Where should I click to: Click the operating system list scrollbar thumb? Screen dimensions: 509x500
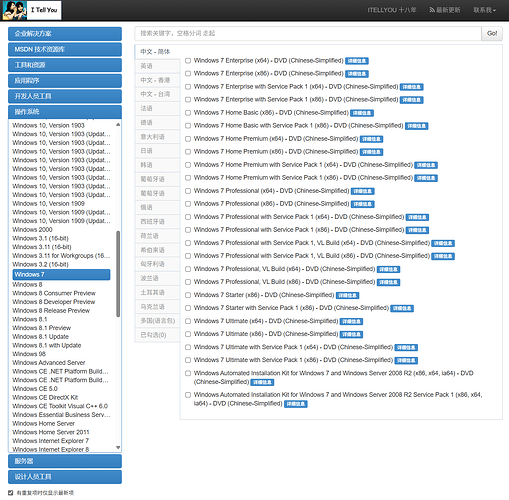tap(118, 274)
